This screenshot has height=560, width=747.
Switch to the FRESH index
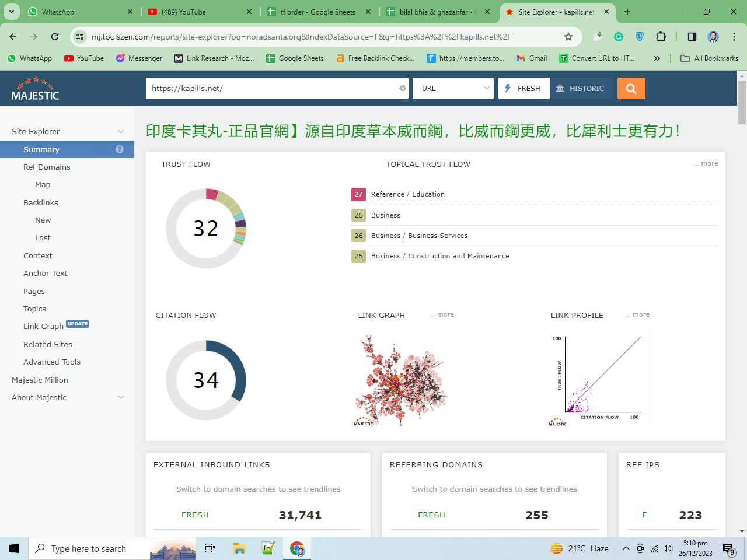[523, 89]
